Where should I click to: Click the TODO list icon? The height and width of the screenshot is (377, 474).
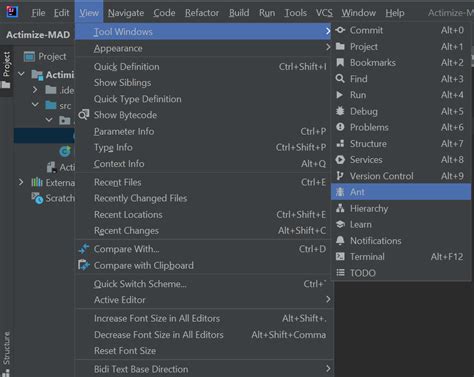click(x=340, y=273)
